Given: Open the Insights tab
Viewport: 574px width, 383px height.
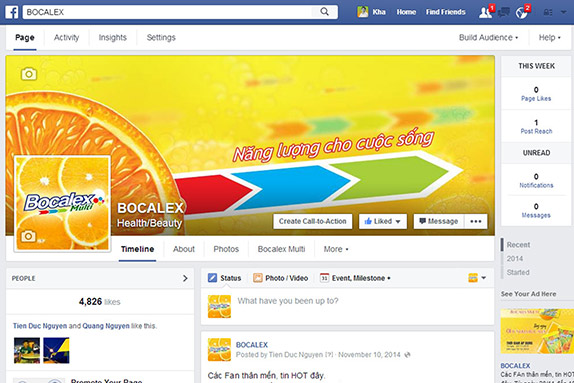Looking at the screenshot, I should 112,37.
